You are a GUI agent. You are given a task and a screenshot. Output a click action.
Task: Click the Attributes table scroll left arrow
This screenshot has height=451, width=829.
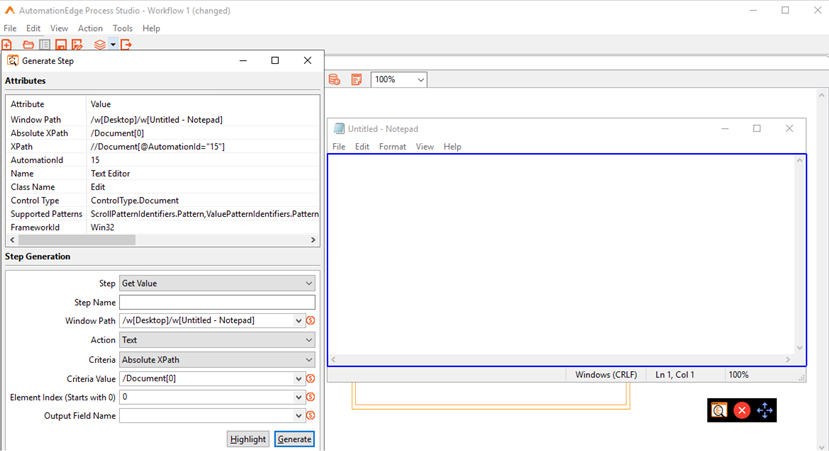(x=13, y=240)
